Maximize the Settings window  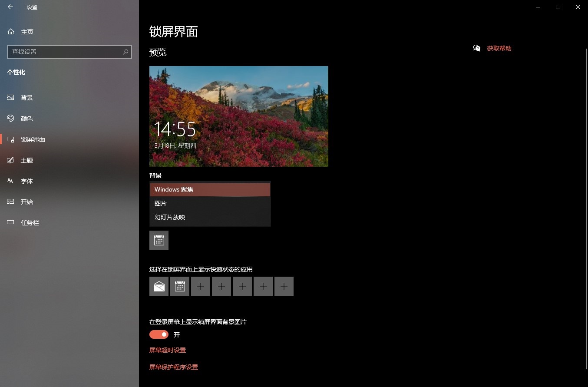[558, 7]
